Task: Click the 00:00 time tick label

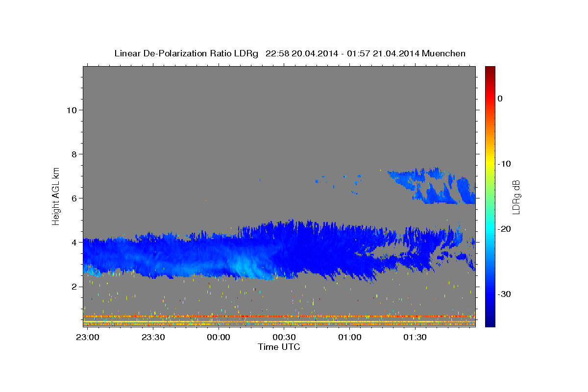Action: pos(218,338)
